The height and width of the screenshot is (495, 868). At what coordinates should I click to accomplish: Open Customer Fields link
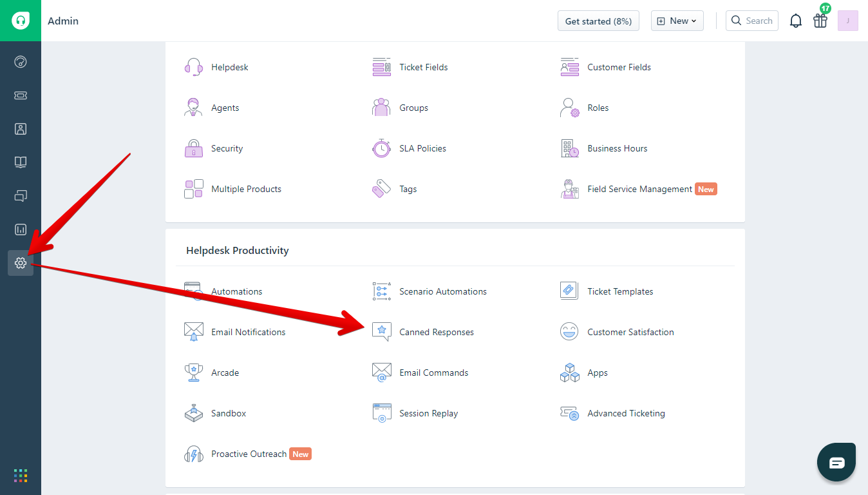tap(619, 67)
